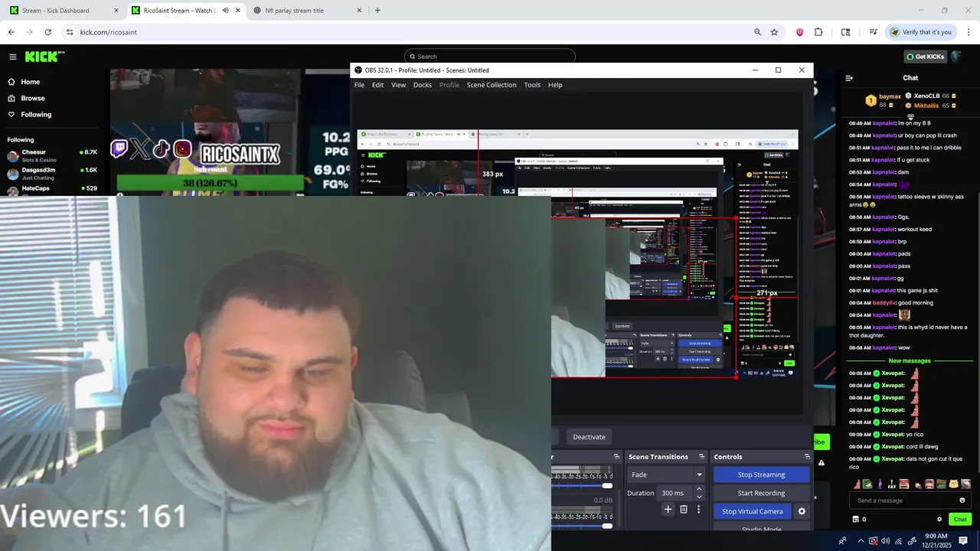Screen dimensions: 980x551
Task: Go back in browser
Action: pyautogui.click(x=11, y=32)
